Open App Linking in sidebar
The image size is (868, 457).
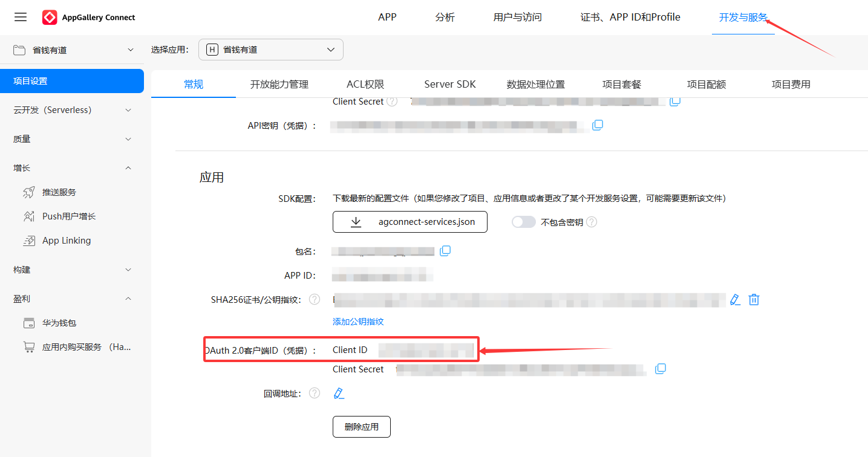tap(67, 241)
